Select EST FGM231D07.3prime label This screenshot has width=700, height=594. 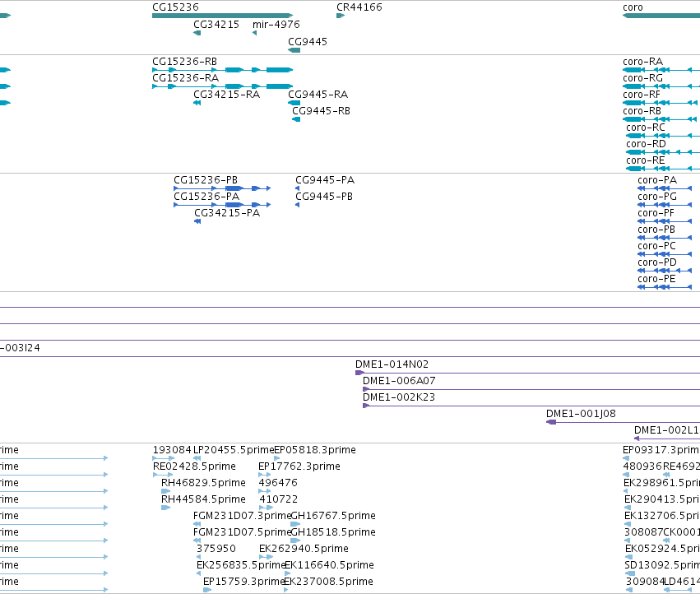[x=242, y=517]
